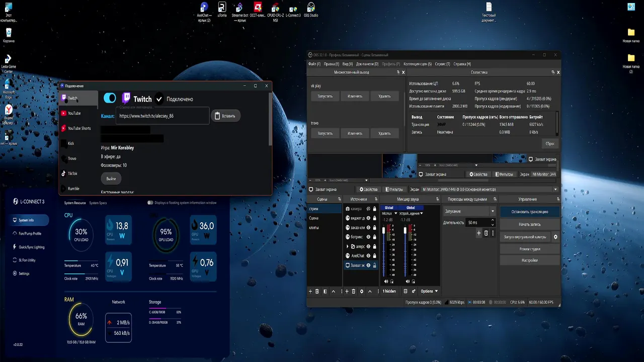The height and width of the screenshot is (362, 644).
Task: Open scene filters icon in Scenes toolbar
Action: pos(325,291)
